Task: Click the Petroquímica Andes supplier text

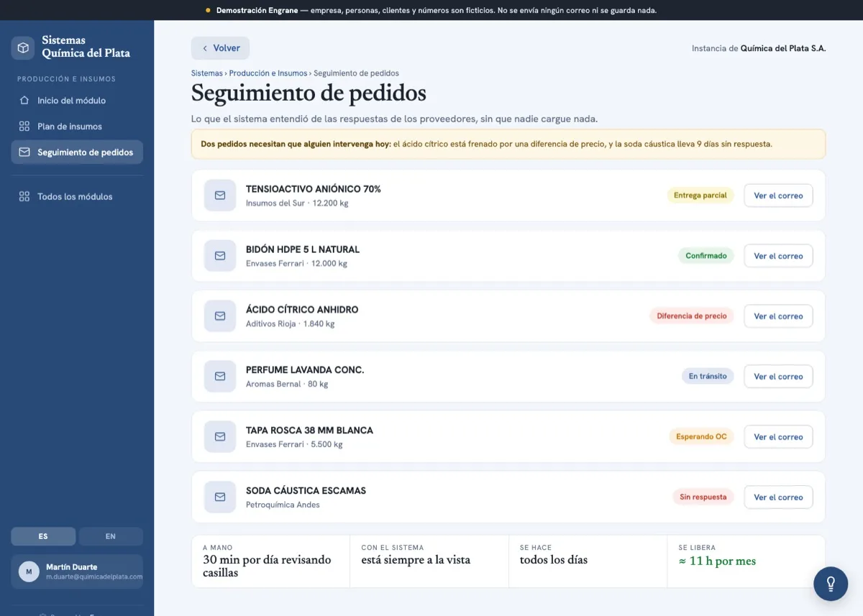Action: [283, 505]
